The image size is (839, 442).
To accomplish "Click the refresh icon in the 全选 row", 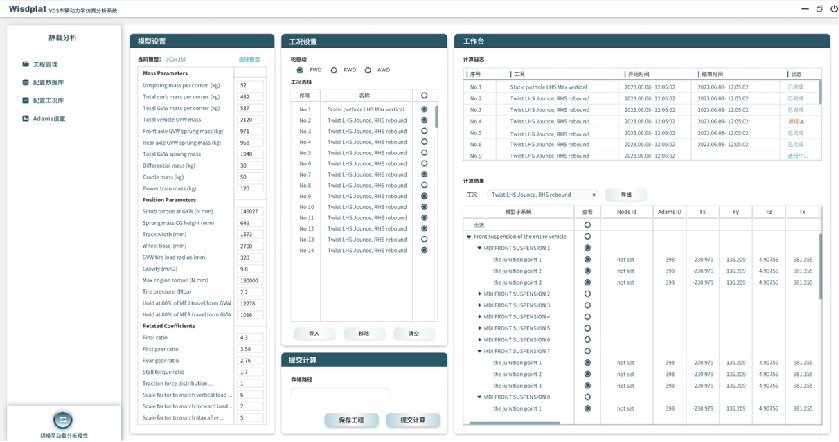I will [x=587, y=225].
